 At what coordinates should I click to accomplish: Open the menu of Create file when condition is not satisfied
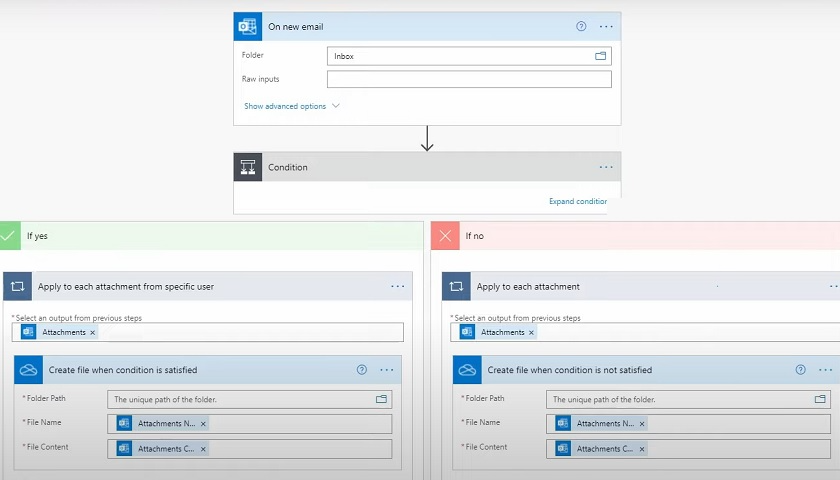pos(826,370)
